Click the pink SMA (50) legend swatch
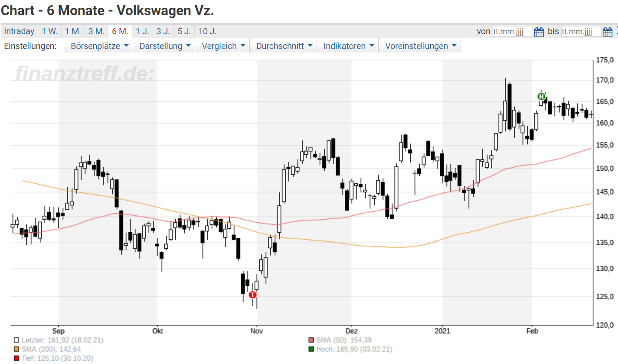618x364 pixels. pos(311,341)
